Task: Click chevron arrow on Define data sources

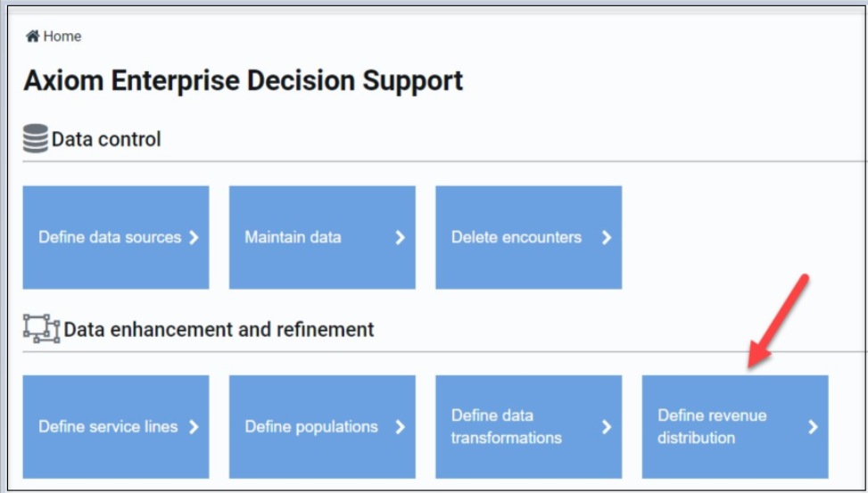Action: click(194, 237)
